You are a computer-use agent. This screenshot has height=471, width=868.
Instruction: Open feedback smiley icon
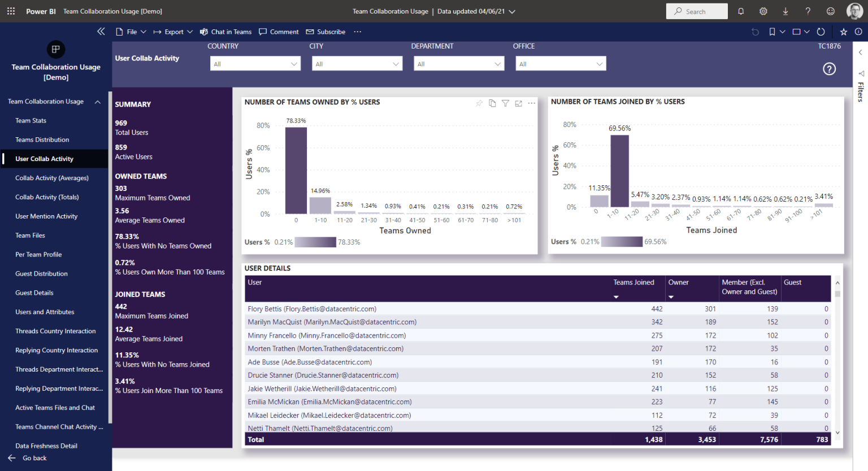(x=830, y=11)
